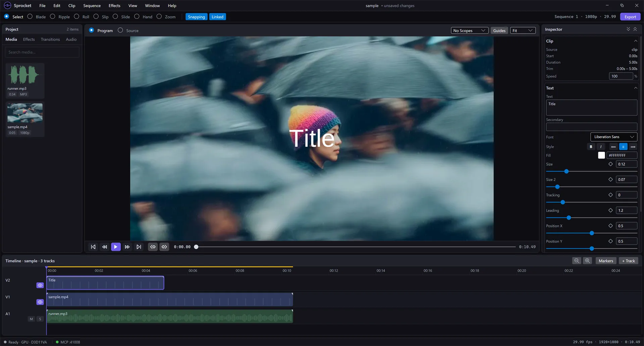Open the File menu
This screenshot has height=346, width=644.
42,6
